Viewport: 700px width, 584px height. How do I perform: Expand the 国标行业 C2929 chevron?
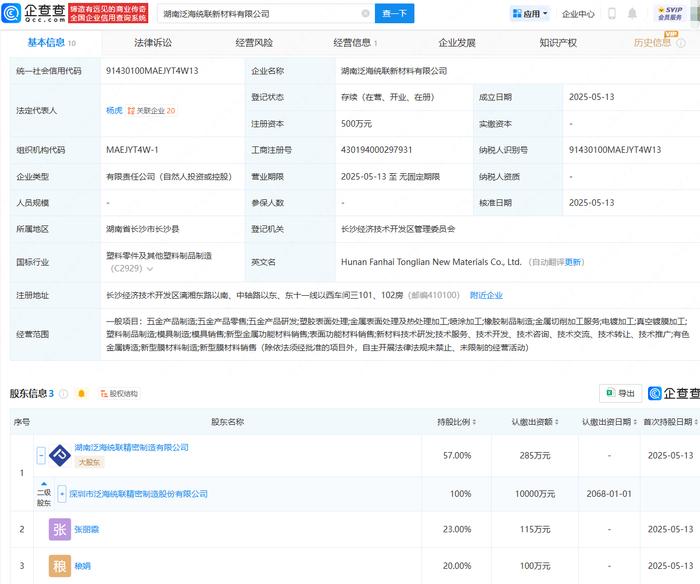coord(150,269)
